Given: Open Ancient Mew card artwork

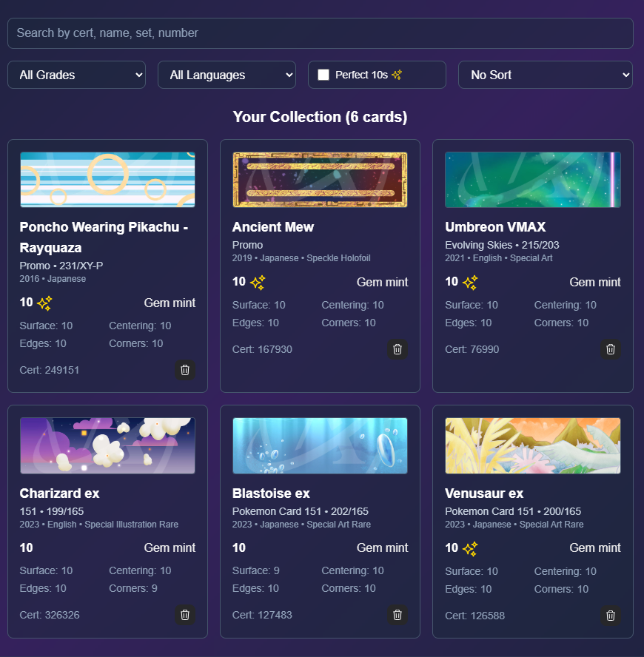Looking at the screenshot, I should (x=320, y=180).
